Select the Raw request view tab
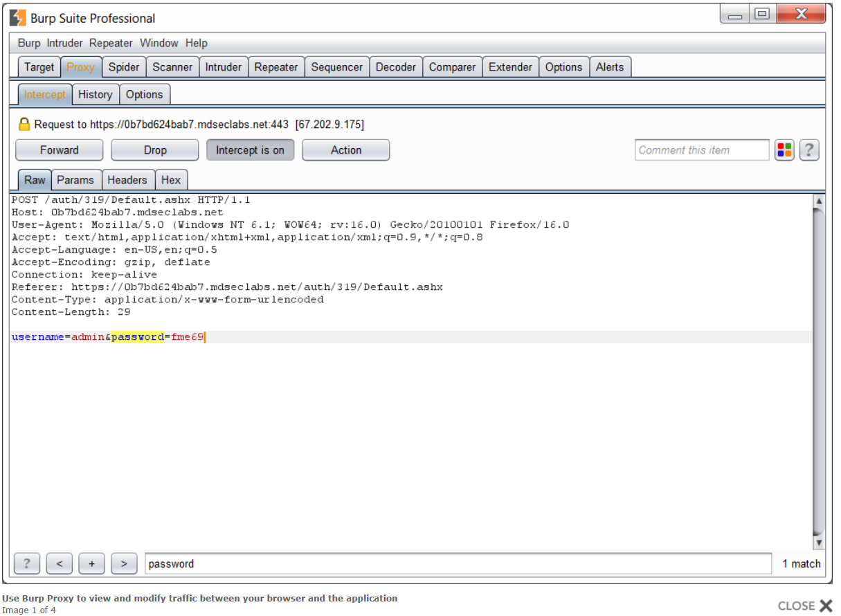This screenshot has width=841, height=616. pos(35,180)
